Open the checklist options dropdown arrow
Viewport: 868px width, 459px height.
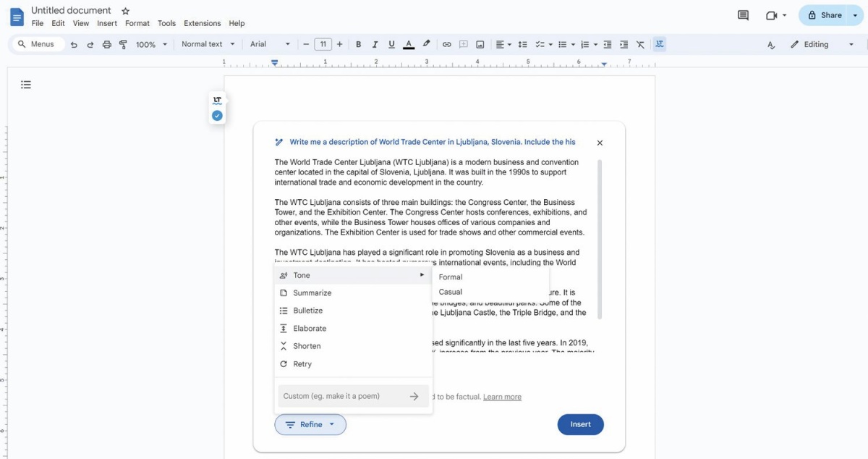(x=550, y=44)
